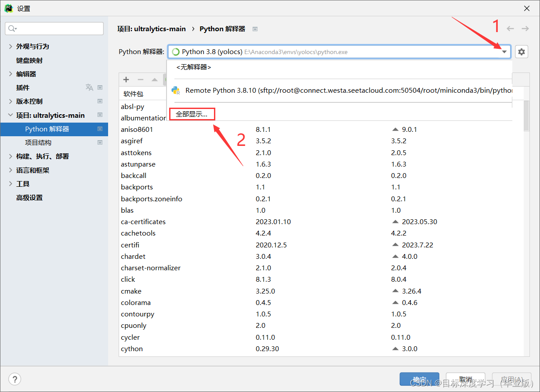Collapse the 项目: ultralytics-main group
Viewport: 540px width, 392px height.
tap(11, 115)
